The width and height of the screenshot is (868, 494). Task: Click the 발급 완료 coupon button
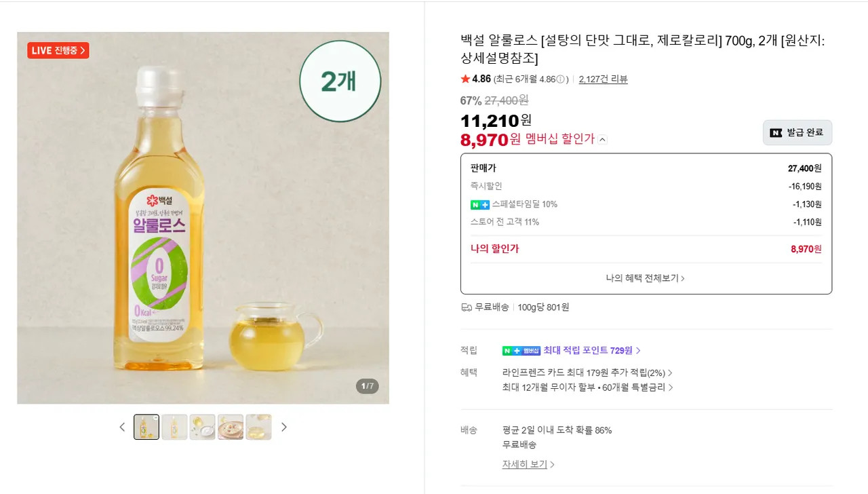point(797,133)
